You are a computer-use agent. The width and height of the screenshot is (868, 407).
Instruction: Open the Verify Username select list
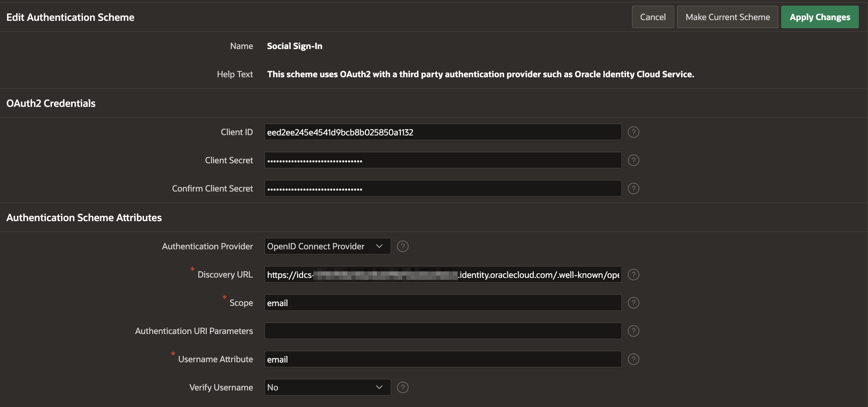pos(327,387)
